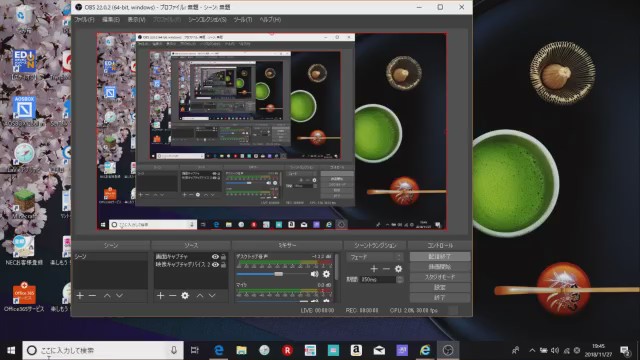
Task: Open OBS 設定 settings button
Action: click(440, 287)
